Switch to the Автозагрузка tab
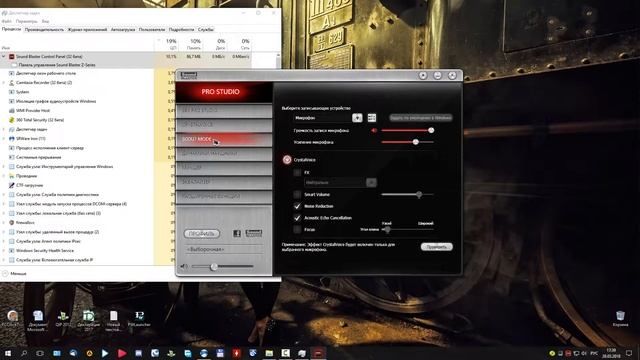640x360 pixels. tap(123, 30)
